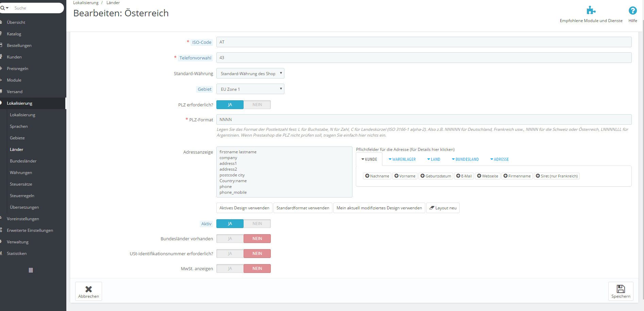644x311 pixels.
Task: Add required field Nachname
Action: (377, 176)
